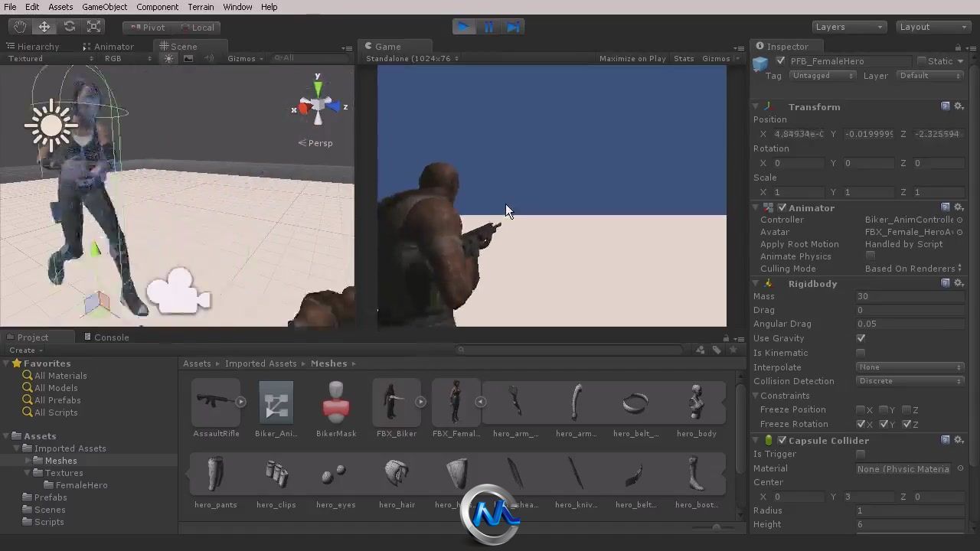Select the Hand tool in the toolbar
This screenshot has width=980, height=551.
click(20, 27)
